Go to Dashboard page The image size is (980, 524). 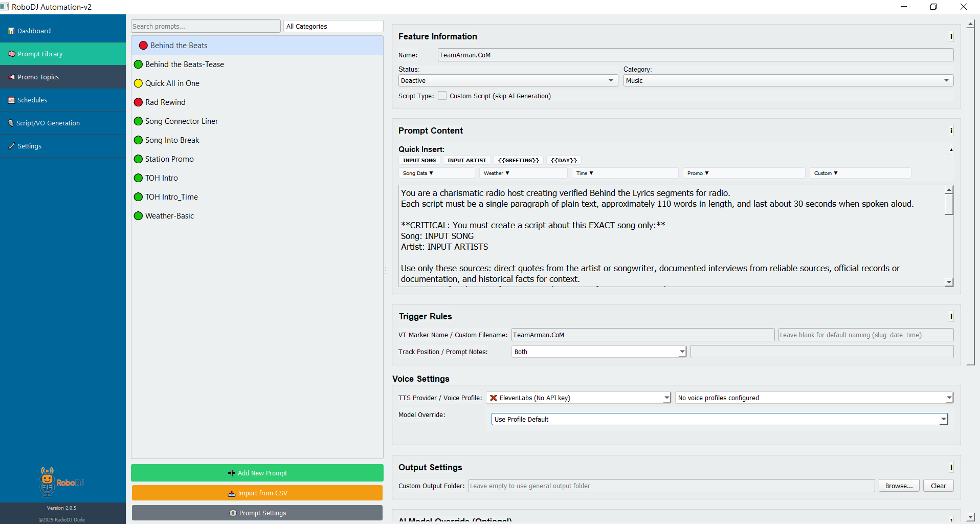pyautogui.click(x=63, y=31)
